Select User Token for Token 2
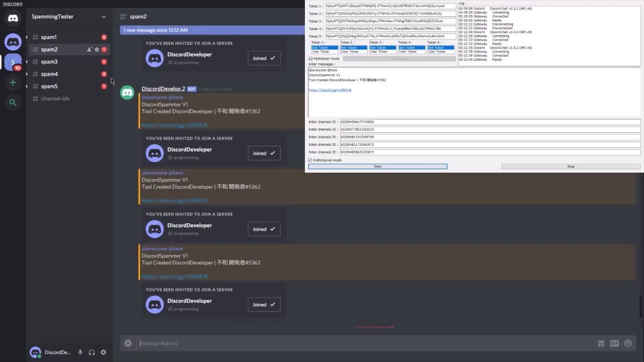The width and height of the screenshot is (644, 362). click(x=354, y=52)
